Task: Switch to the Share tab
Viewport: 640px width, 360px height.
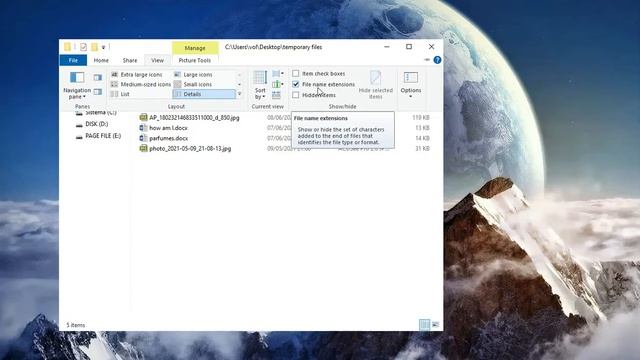Action: (x=130, y=60)
